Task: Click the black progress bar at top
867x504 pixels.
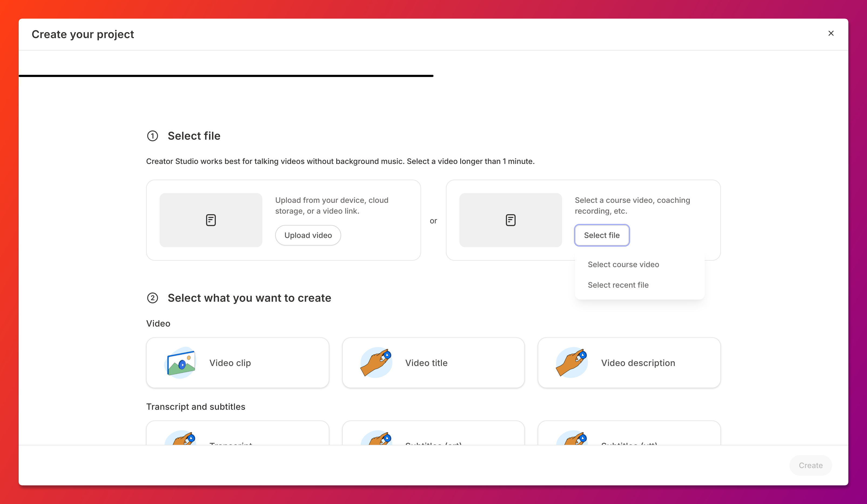Action: point(226,76)
